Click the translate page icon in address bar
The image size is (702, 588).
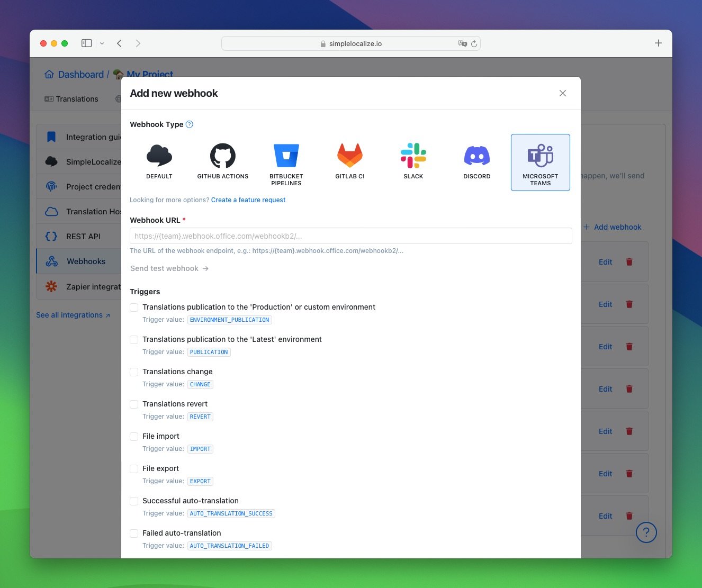(462, 43)
